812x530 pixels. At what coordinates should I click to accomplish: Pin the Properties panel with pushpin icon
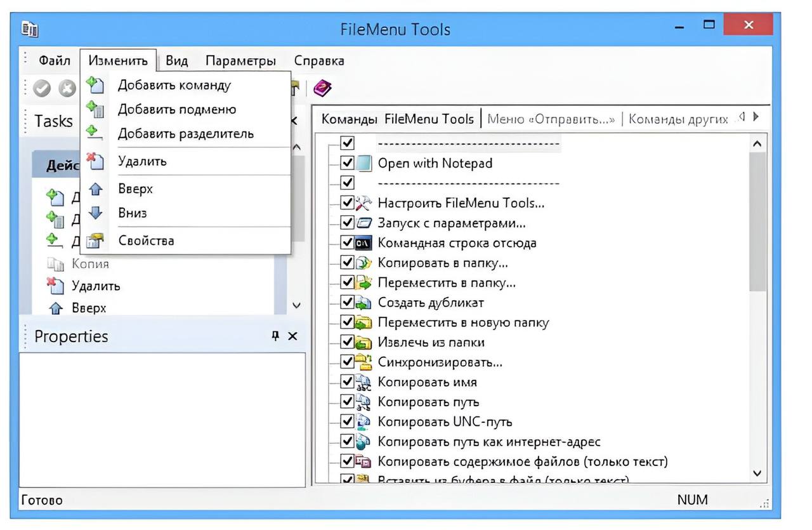275,336
